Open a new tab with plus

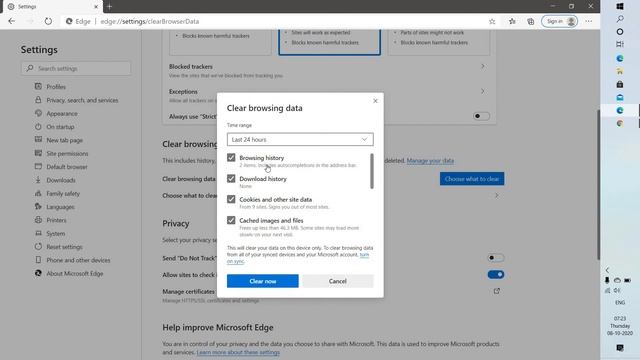click(109, 7)
